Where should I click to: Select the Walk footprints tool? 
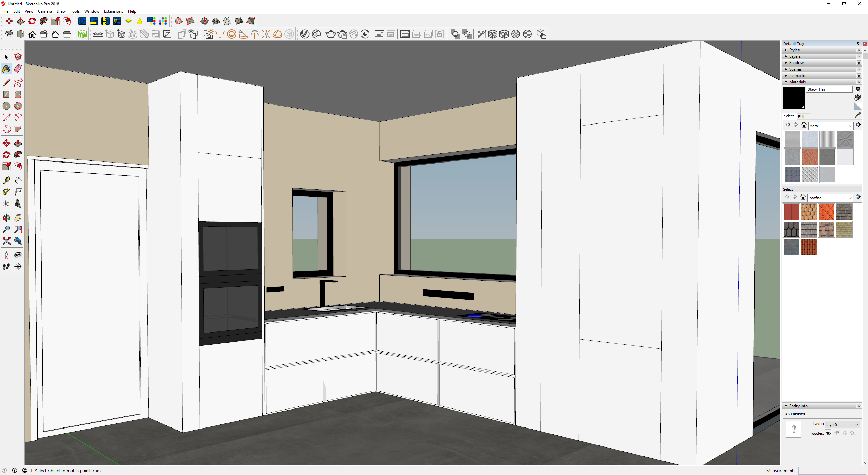[6, 267]
